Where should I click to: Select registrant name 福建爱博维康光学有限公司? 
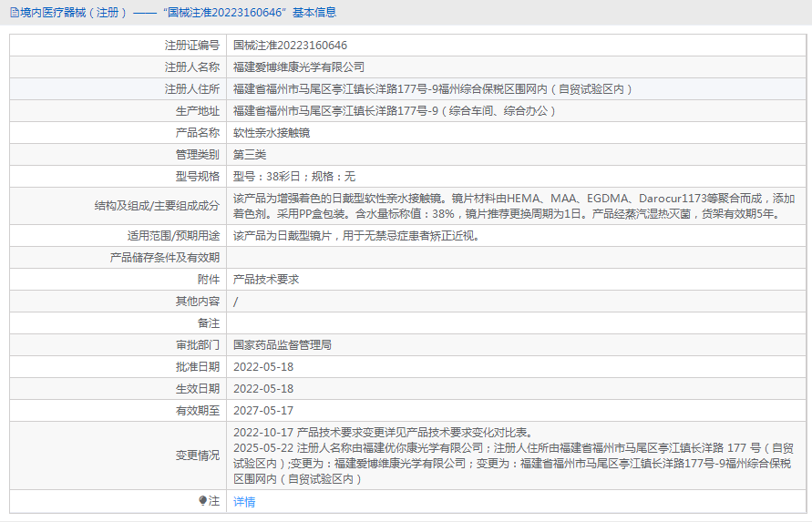click(x=299, y=67)
